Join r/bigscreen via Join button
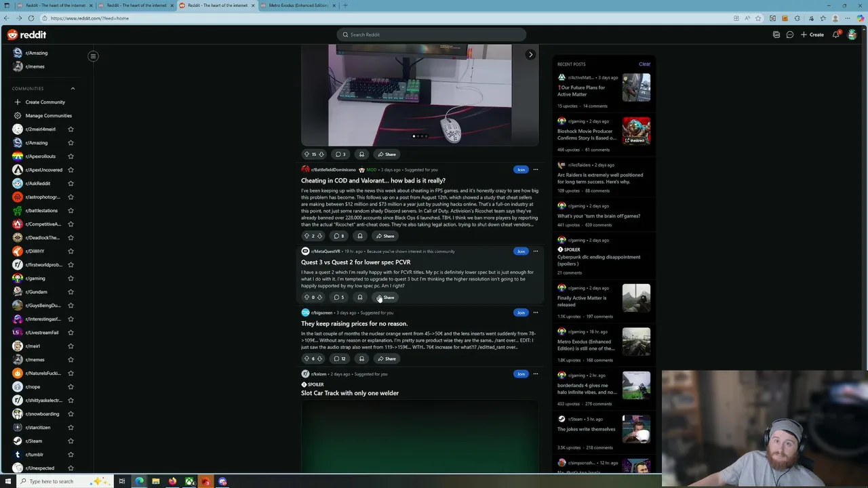Viewport: 868px width, 488px height. [521, 312]
